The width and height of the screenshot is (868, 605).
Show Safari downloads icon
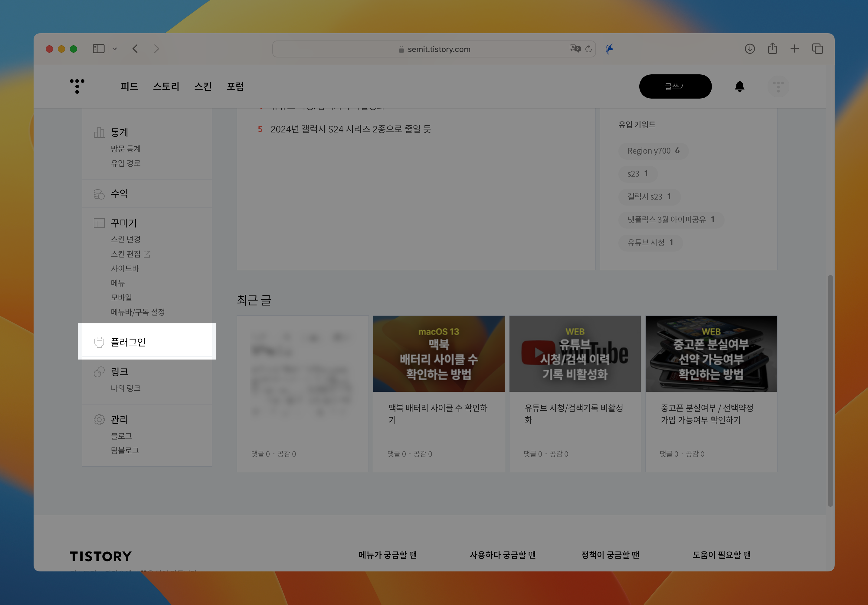(x=750, y=49)
